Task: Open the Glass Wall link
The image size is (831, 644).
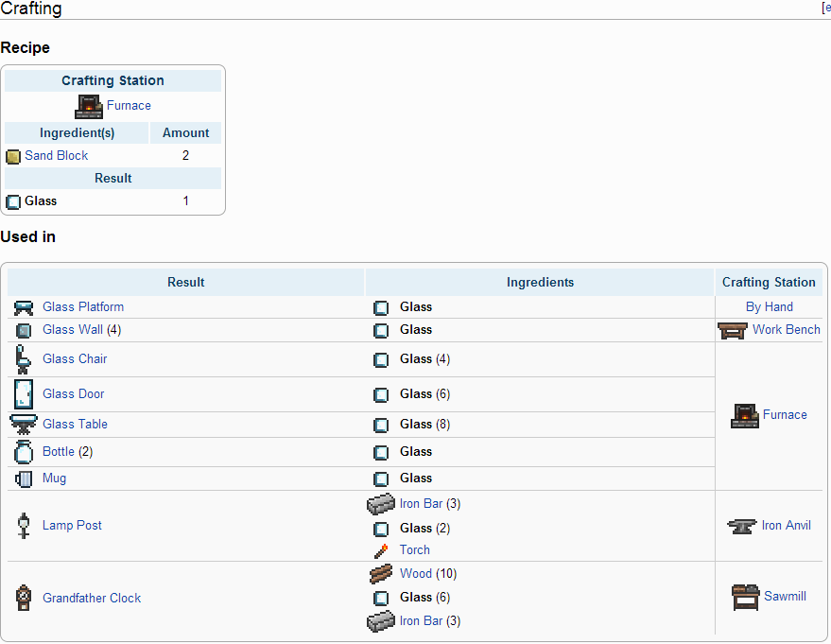Action: (x=73, y=330)
